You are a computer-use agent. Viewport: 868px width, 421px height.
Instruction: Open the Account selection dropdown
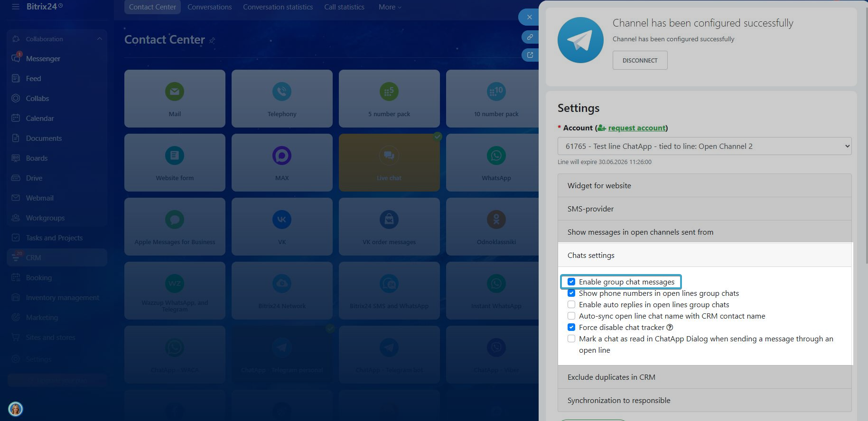point(704,146)
